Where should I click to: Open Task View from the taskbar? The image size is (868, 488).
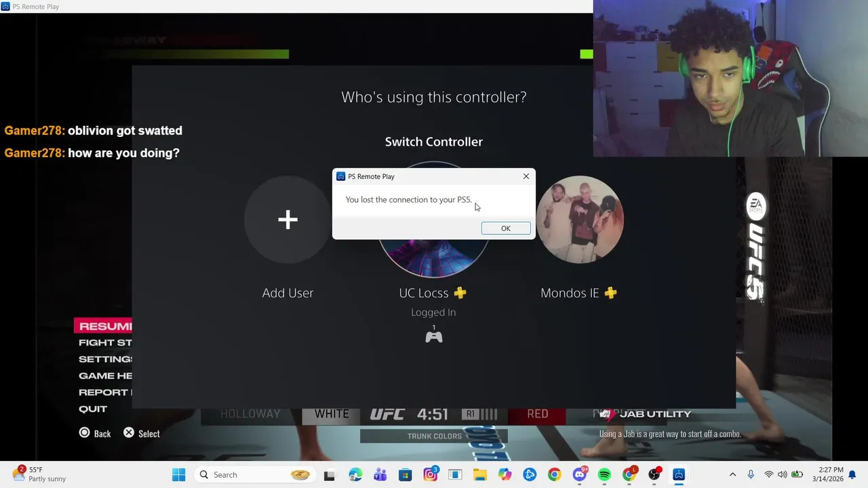330,474
